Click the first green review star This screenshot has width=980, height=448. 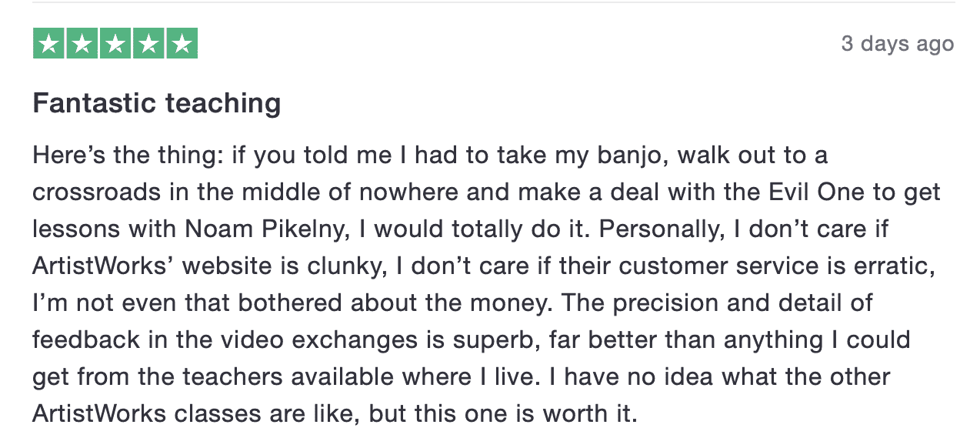coord(49,44)
